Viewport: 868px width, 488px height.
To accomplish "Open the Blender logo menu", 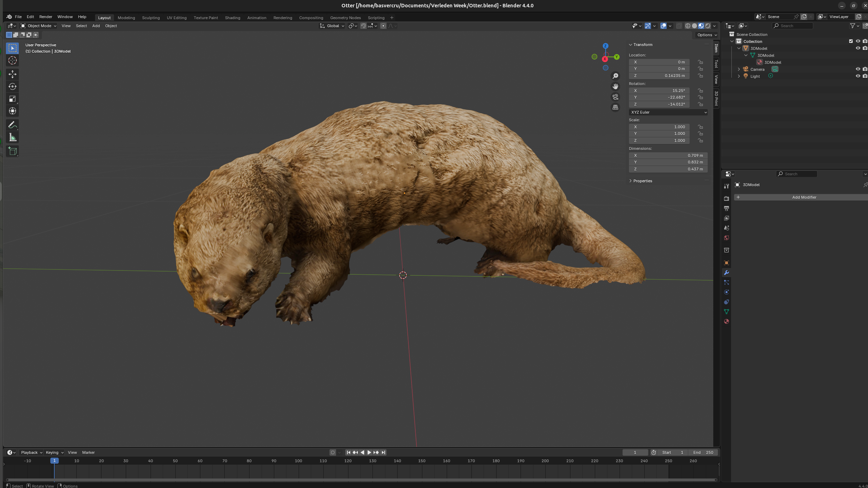I will pyautogui.click(x=9, y=17).
